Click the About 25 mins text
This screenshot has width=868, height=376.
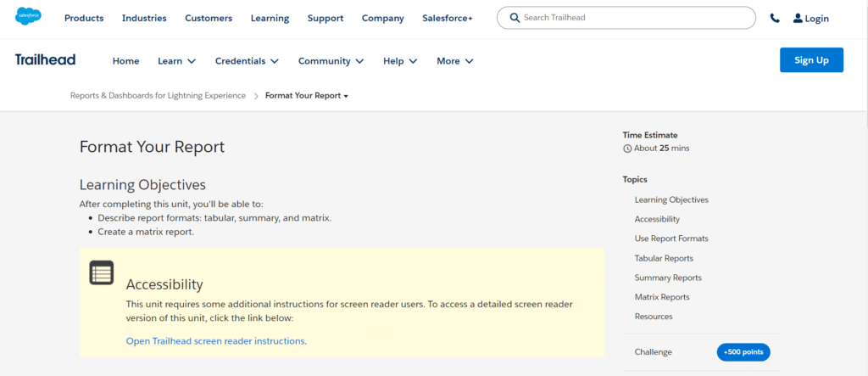pos(661,148)
